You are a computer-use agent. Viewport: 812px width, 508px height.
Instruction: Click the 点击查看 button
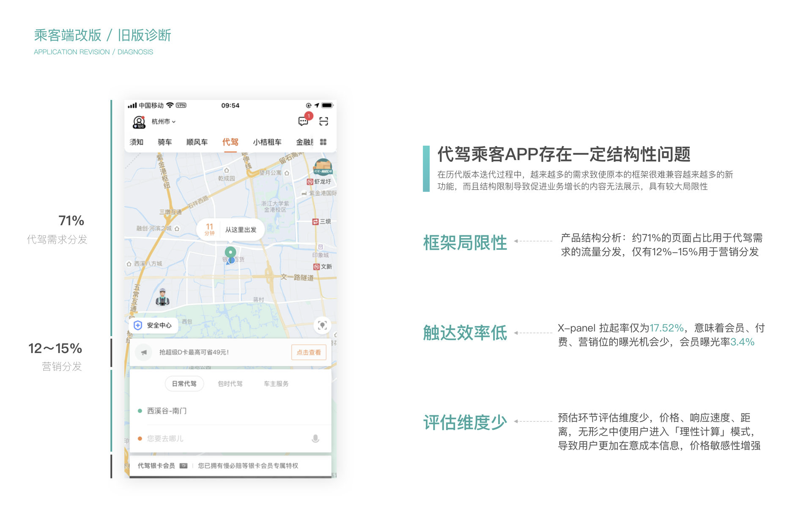[x=308, y=352]
